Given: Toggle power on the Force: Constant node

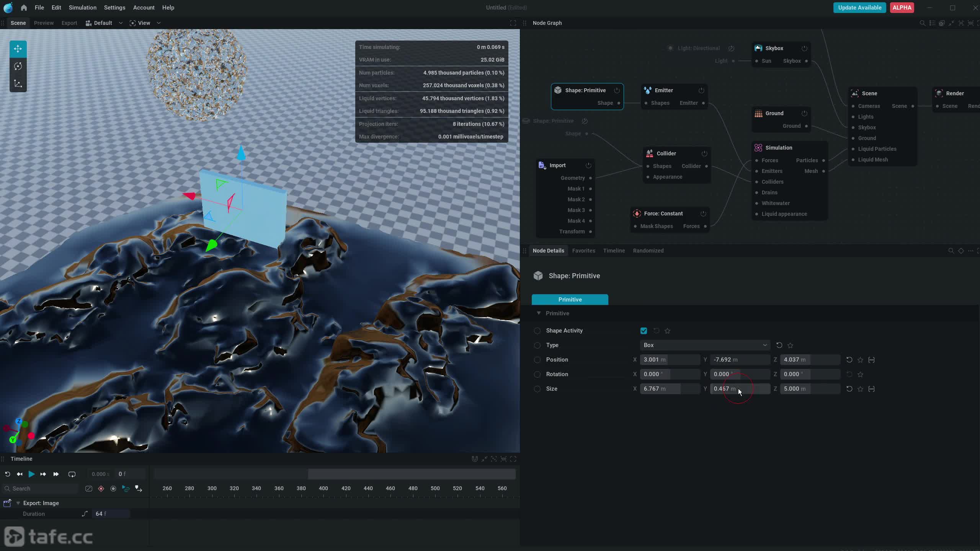Looking at the screenshot, I should [x=703, y=214].
